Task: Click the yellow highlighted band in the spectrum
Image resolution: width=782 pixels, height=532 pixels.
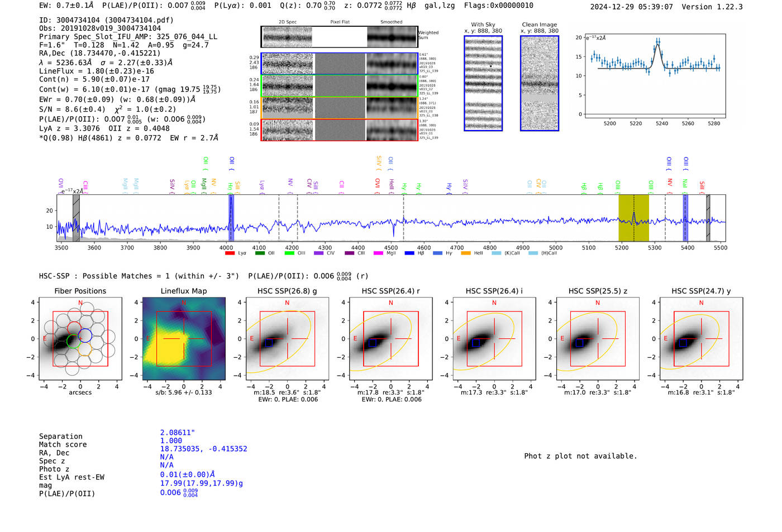Action: click(x=633, y=218)
